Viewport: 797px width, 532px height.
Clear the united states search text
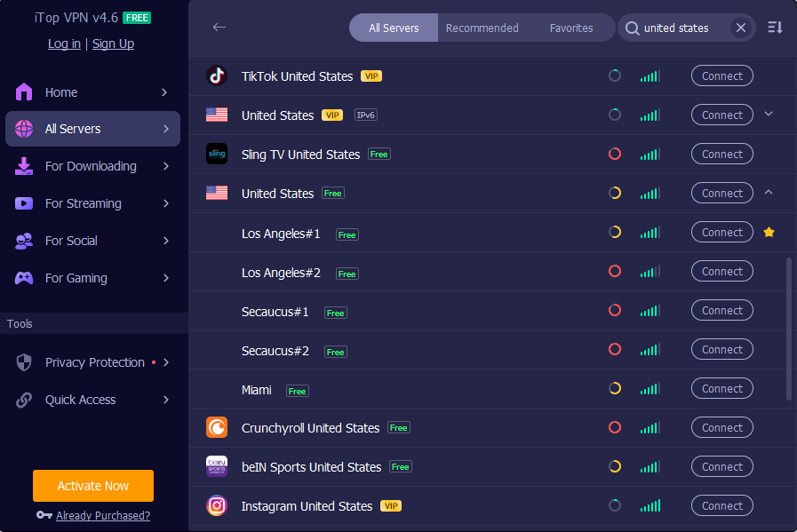tap(741, 28)
